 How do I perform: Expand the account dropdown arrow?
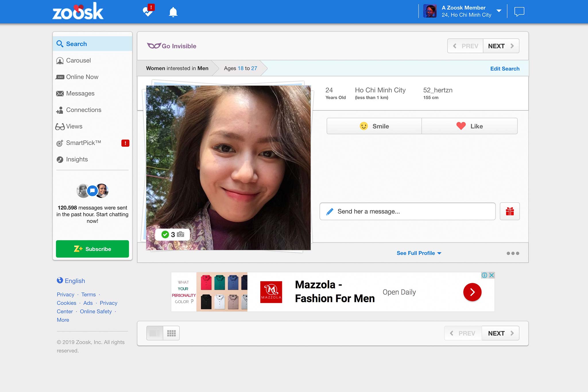(x=499, y=11)
